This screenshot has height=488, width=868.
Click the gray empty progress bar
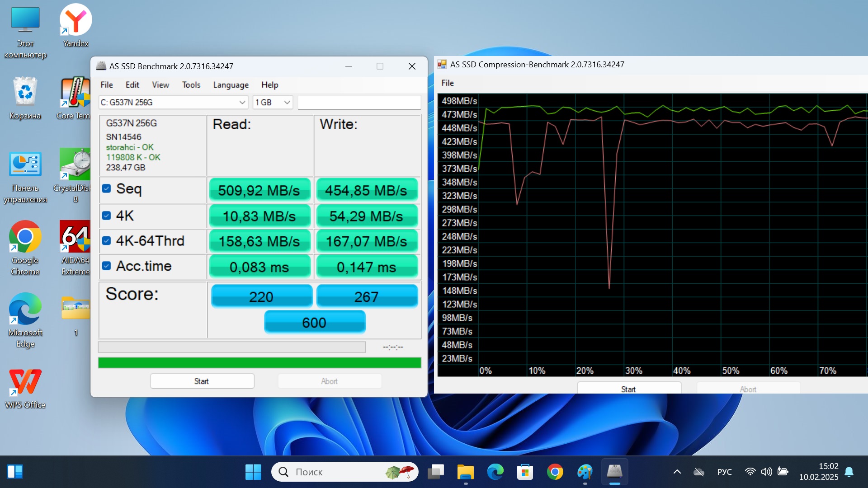[x=232, y=347]
